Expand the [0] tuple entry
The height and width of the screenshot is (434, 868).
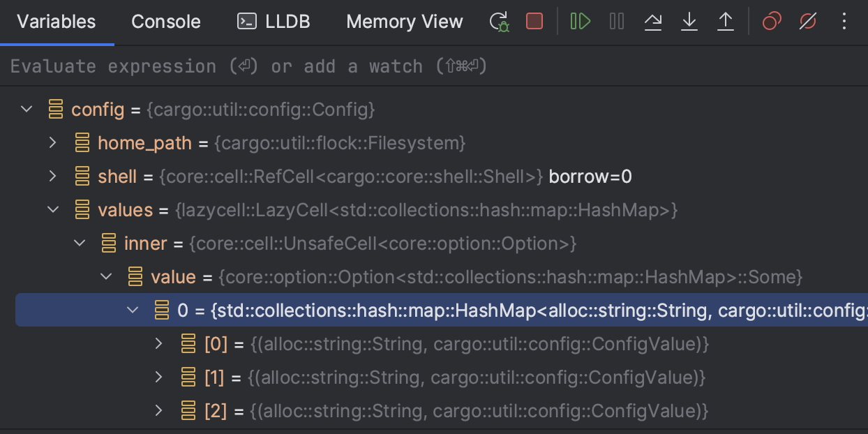pyautogui.click(x=158, y=343)
